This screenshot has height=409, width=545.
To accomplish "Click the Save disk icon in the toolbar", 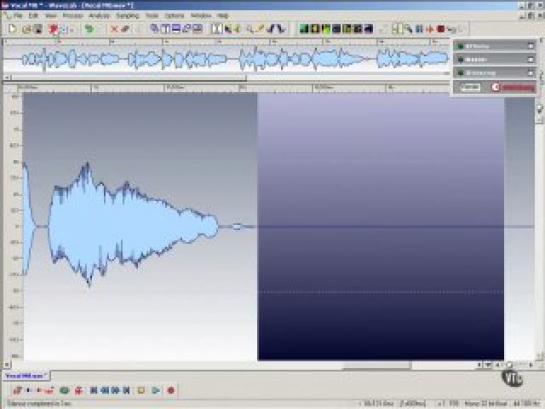I will coord(38,29).
